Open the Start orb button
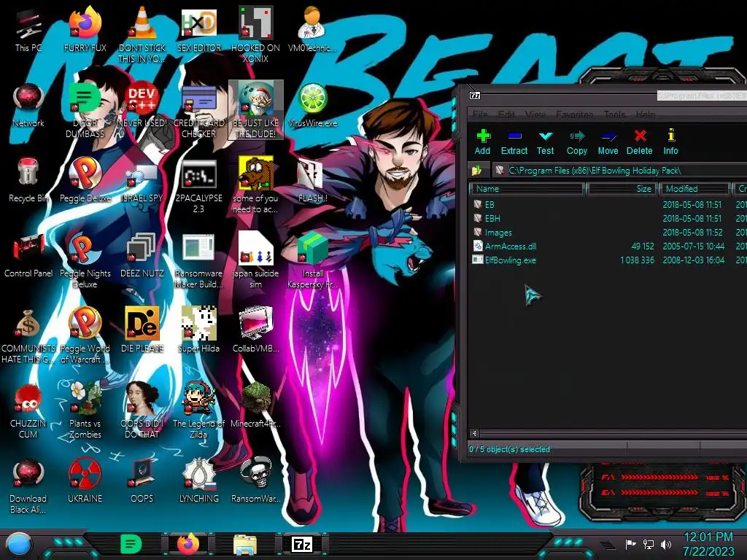This screenshot has width=747, height=560. pos(19,545)
